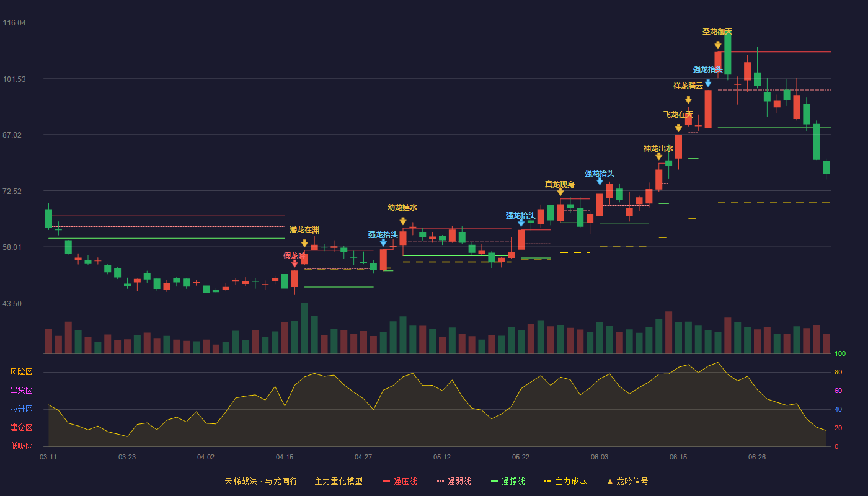
Task: Click the red 假龙吟 signal arrow
Action: (294, 263)
